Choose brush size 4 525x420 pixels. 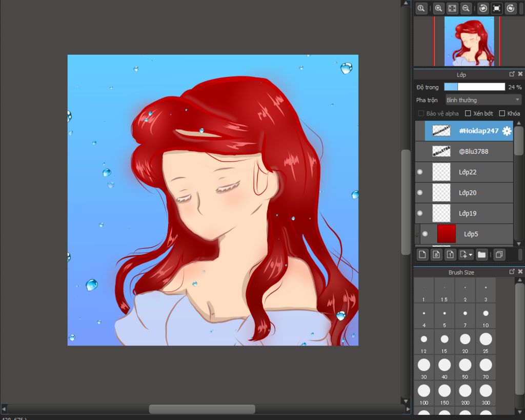coord(424,316)
